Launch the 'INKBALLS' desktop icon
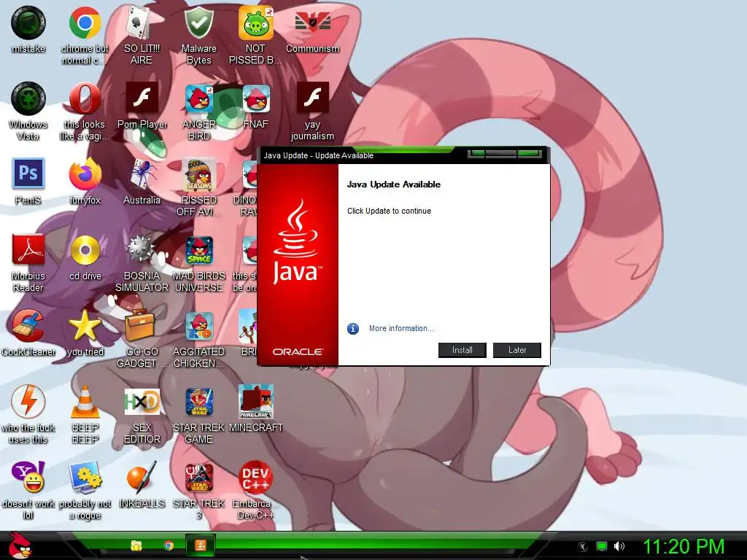 click(142, 477)
